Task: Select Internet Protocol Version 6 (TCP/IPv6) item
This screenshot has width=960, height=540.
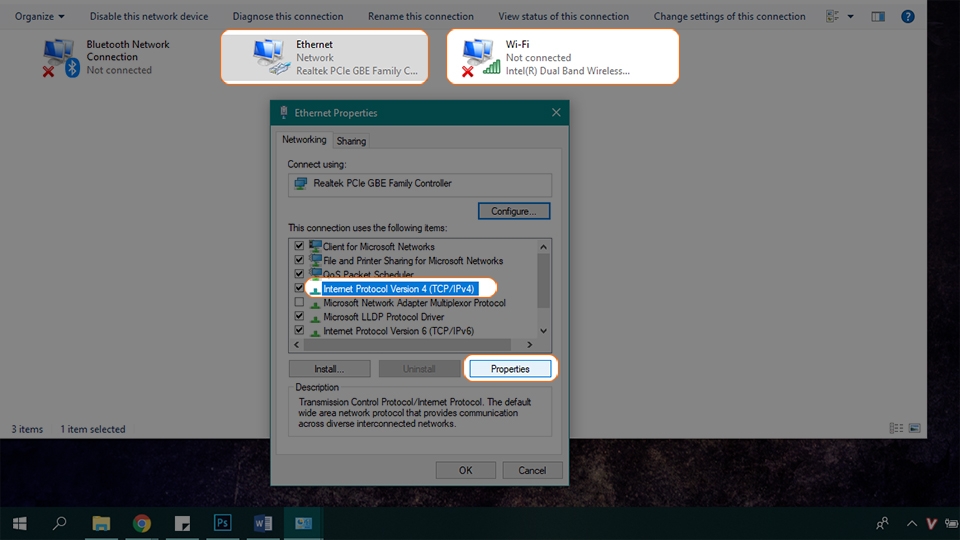Action: pos(399,331)
